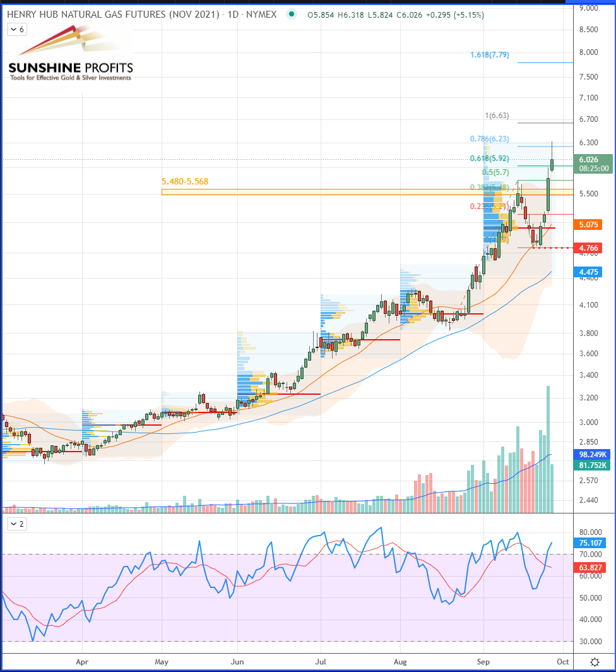Click the volume label 81.752K
Viewport: 616px width, 672px height.
click(x=593, y=465)
